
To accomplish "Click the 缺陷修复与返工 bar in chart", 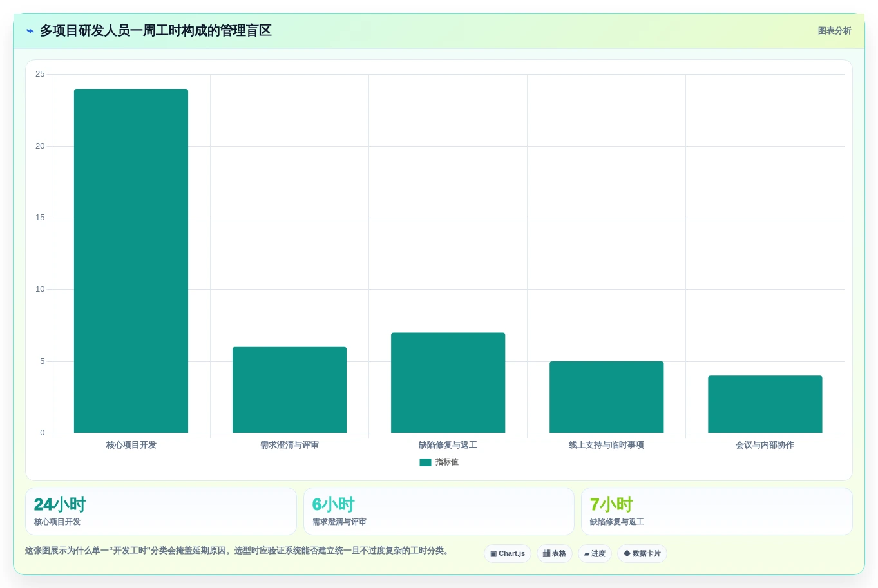I will (448, 383).
